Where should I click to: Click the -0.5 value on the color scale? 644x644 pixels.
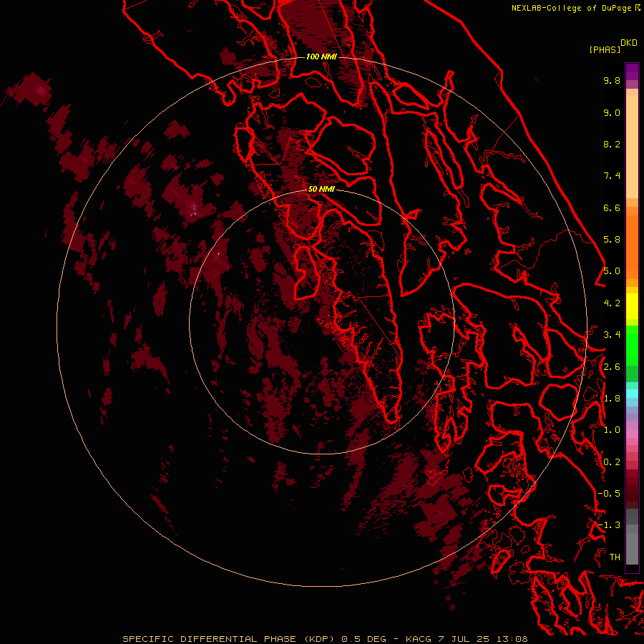click(x=609, y=494)
